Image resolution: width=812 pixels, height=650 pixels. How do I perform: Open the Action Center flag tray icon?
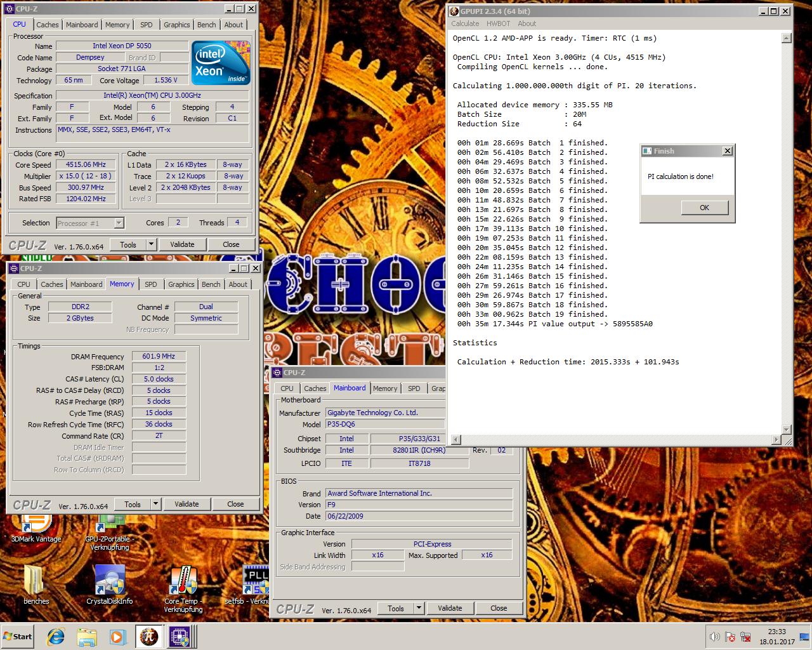click(x=730, y=637)
